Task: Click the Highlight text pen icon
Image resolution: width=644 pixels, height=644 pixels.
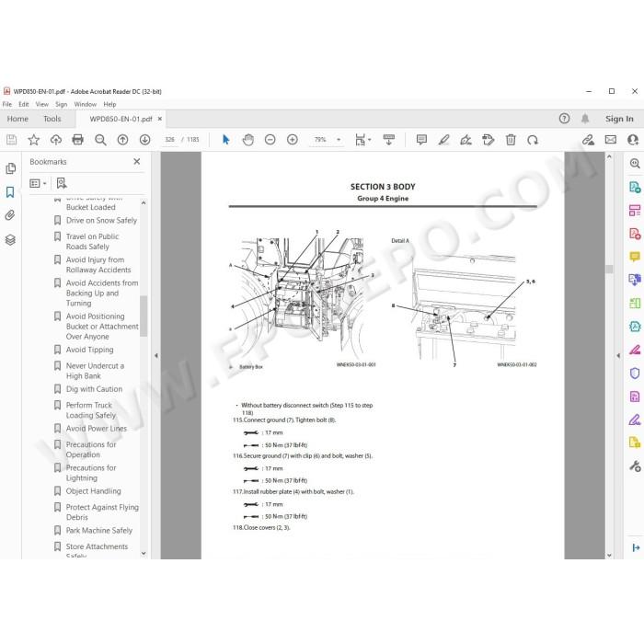Action: pos(443,140)
